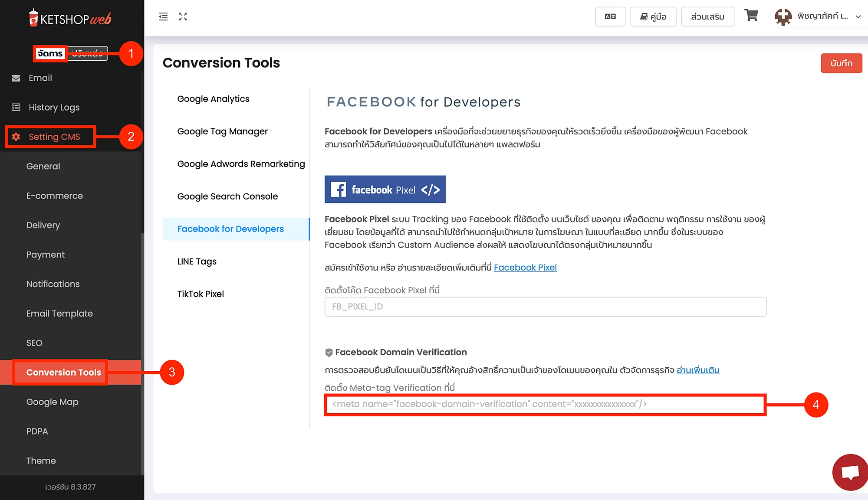The width and height of the screenshot is (868, 500).
Task: Click the Facebook Pixel banner image
Action: 385,189
